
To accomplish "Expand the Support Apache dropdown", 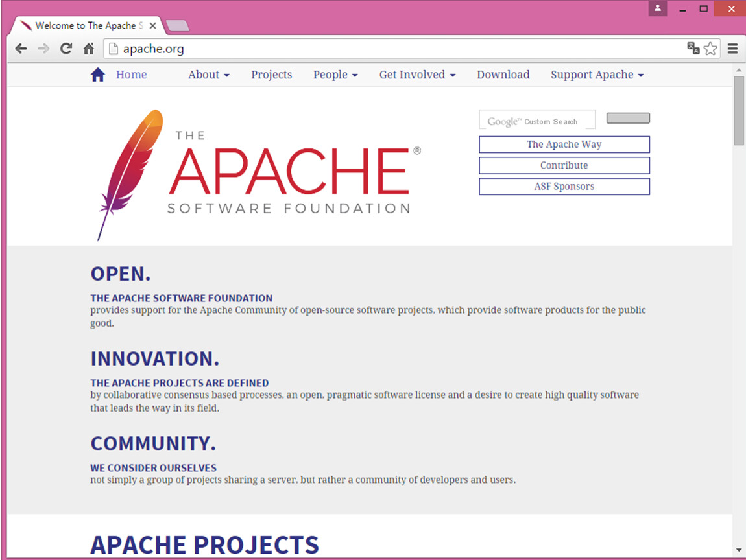I will tap(597, 75).
